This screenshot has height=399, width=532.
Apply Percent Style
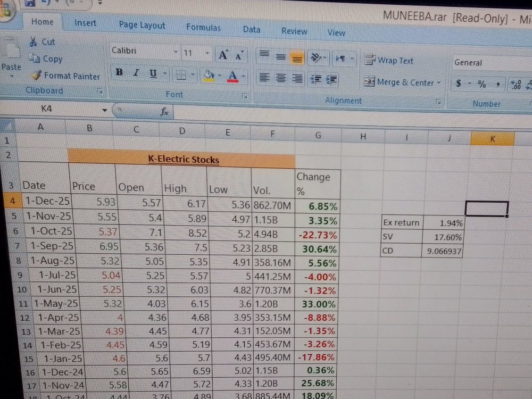pyautogui.click(x=482, y=84)
